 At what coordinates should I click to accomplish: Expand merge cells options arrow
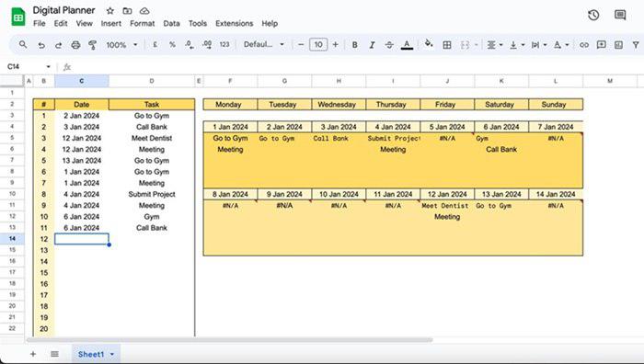(477, 45)
